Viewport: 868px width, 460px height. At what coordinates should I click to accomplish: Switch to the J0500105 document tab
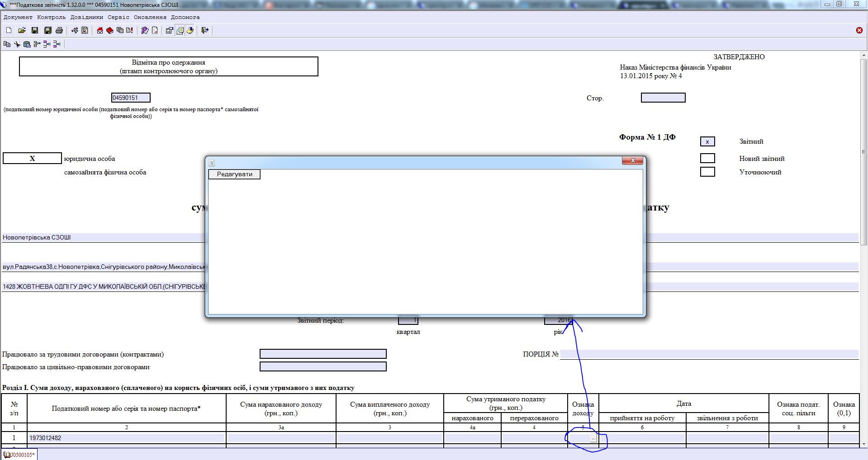click(19, 455)
